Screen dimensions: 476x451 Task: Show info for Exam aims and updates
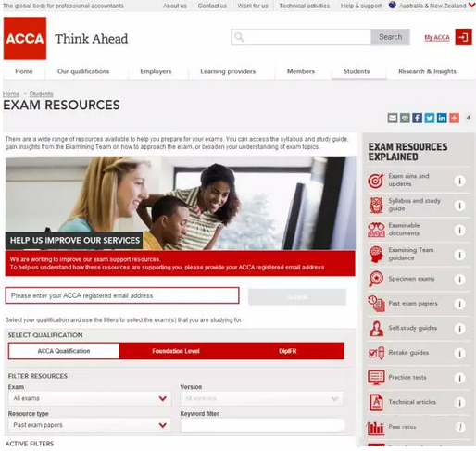459,181
